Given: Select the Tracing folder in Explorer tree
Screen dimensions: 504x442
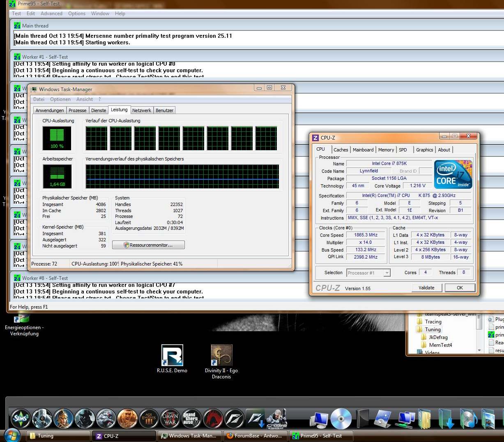Looking at the screenshot, I should click(x=433, y=322).
